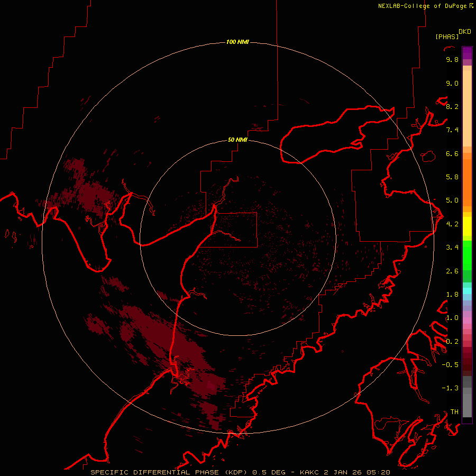Image resolution: width=476 pixels, height=476 pixels.
Task: Click the DKD label above the color scale
Action: pos(465,32)
